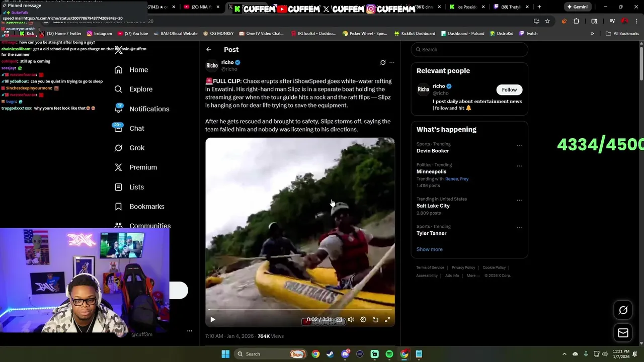The image size is (644, 362).
Task: Open Terms of Service footer link
Action: point(430,267)
